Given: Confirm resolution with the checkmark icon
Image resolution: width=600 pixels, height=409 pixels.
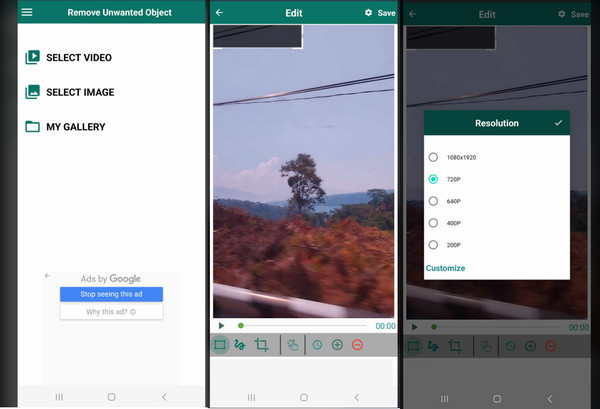Looking at the screenshot, I should pyautogui.click(x=558, y=123).
